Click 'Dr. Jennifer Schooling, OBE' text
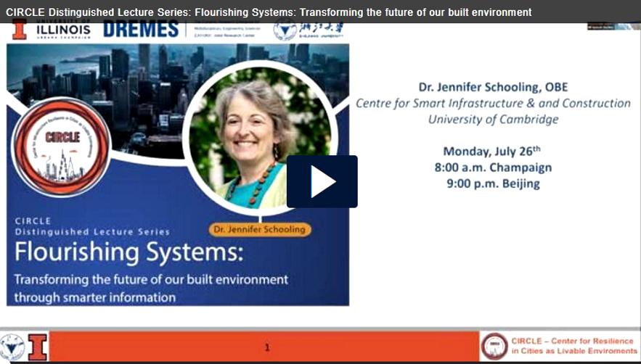The height and width of the screenshot is (364, 641). [x=493, y=87]
